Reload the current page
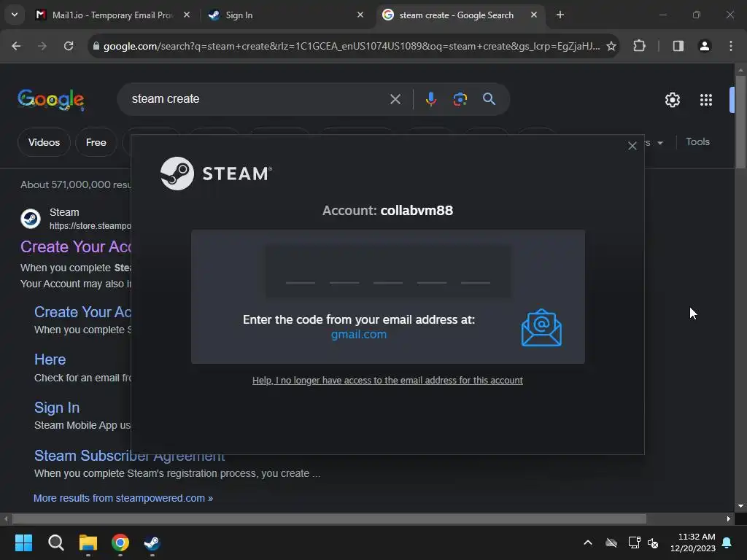747x560 pixels. click(69, 46)
